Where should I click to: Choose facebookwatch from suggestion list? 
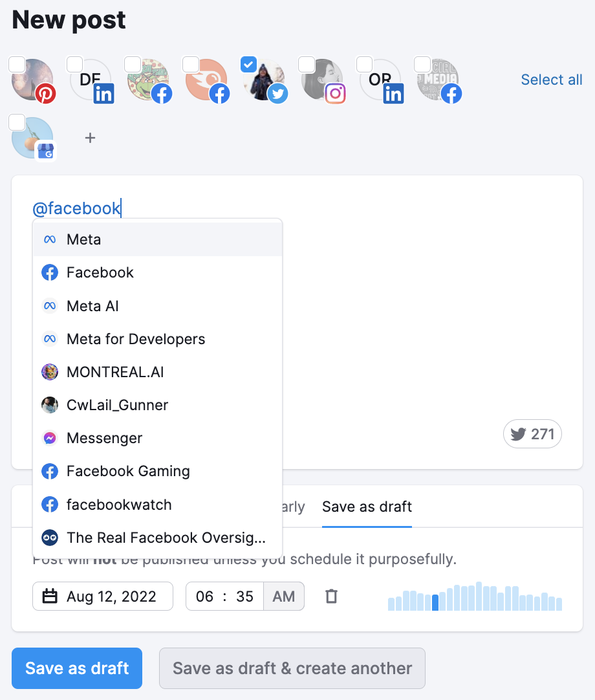click(158, 505)
